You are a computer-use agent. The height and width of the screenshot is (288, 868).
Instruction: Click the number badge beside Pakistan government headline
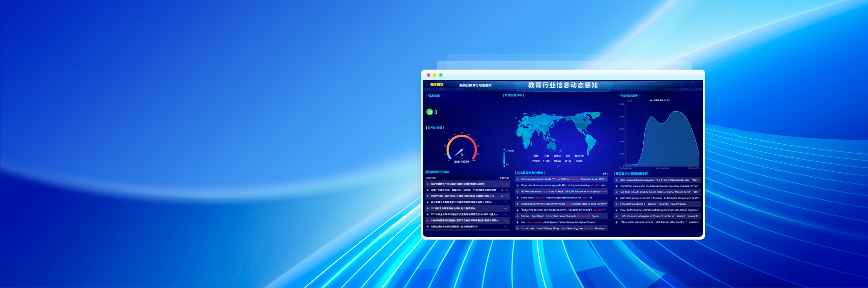click(518, 179)
